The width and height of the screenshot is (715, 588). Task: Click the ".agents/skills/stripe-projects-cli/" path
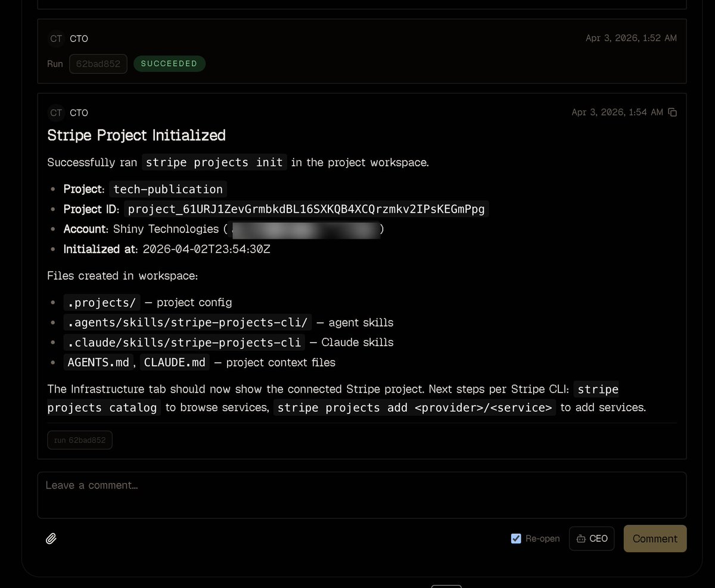[x=188, y=322]
